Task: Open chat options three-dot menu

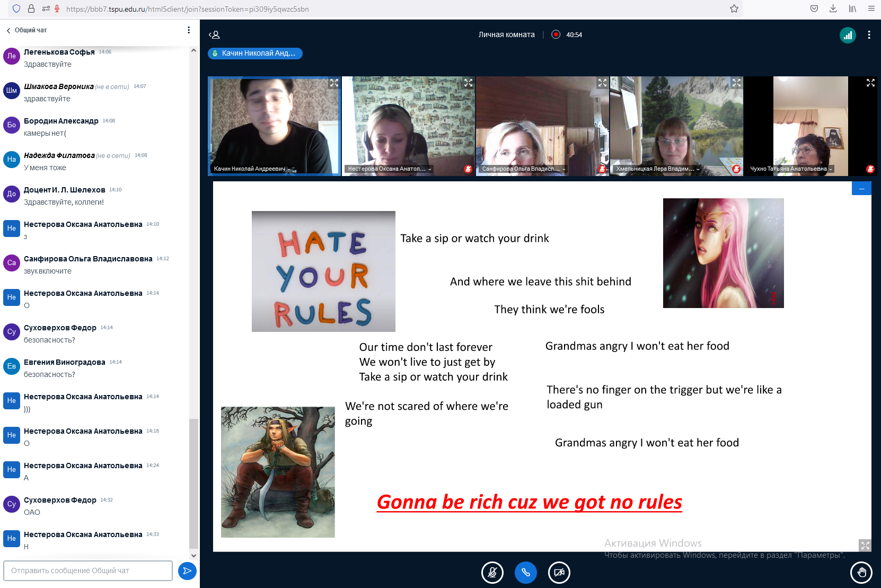Action: pos(189,30)
